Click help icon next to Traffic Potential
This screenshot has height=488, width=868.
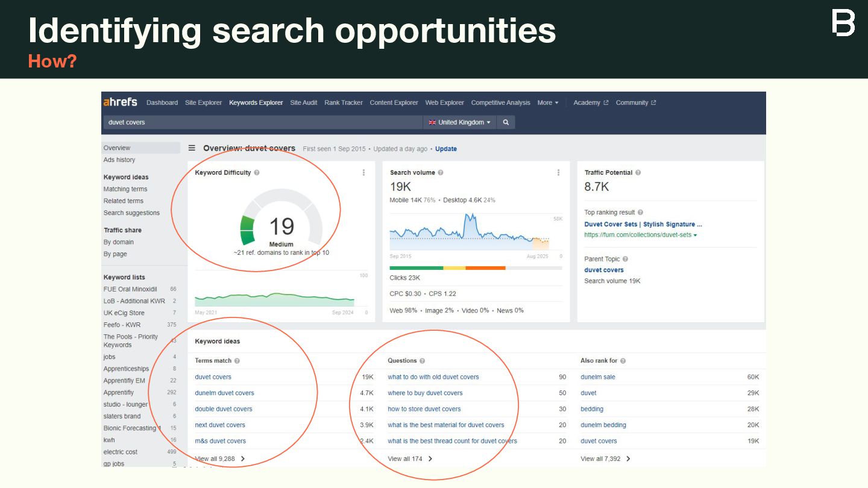638,173
